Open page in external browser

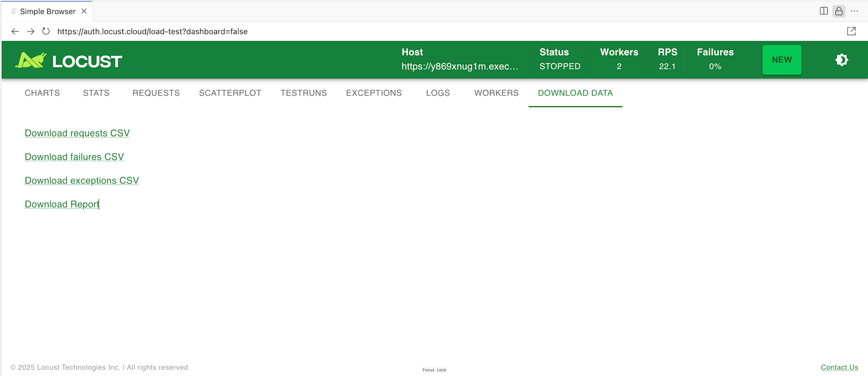click(851, 31)
